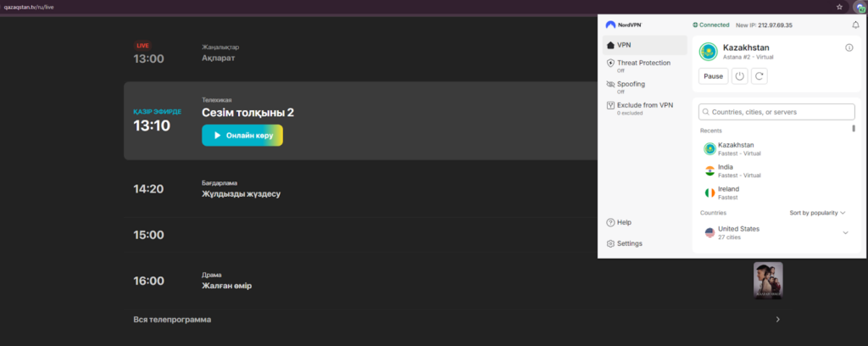Click the Exclude from VPN icon
The height and width of the screenshot is (346, 868).
point(610,105)
